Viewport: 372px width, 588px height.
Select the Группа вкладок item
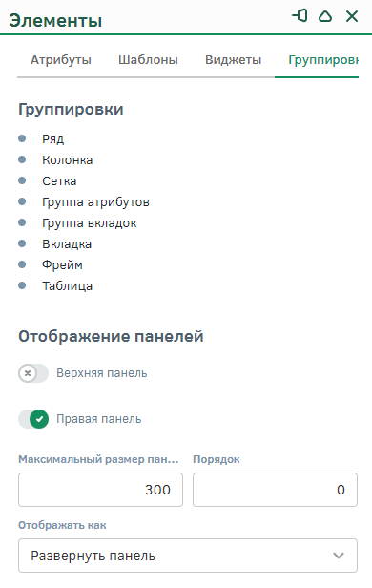[x=89, y=223]
